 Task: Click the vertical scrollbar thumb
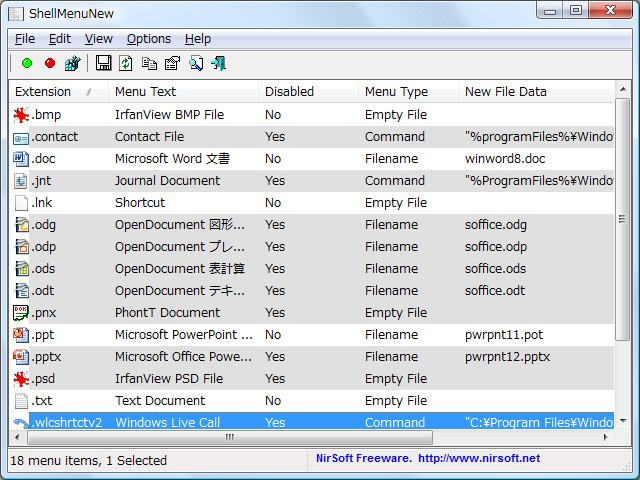pos(623,219)
